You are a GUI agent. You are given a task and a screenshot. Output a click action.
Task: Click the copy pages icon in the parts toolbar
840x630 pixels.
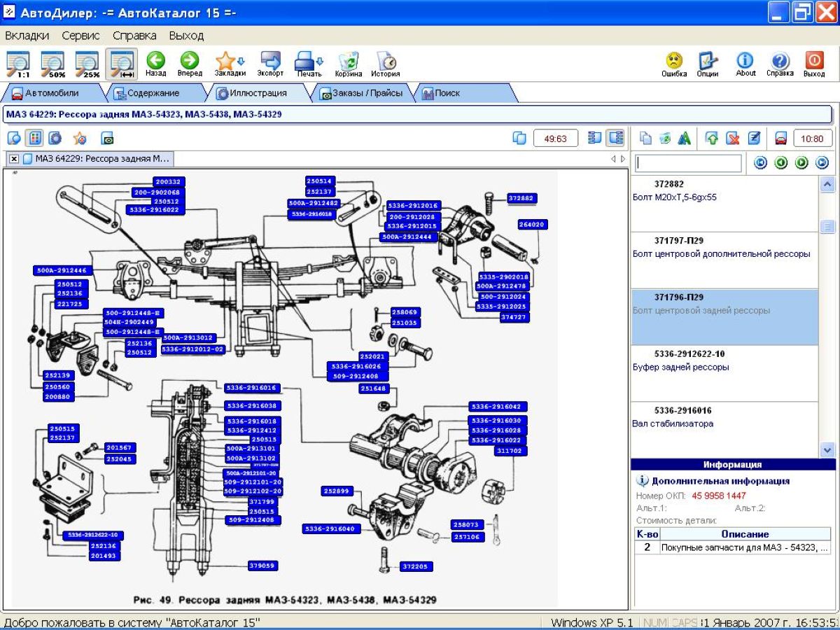point(645,138)
